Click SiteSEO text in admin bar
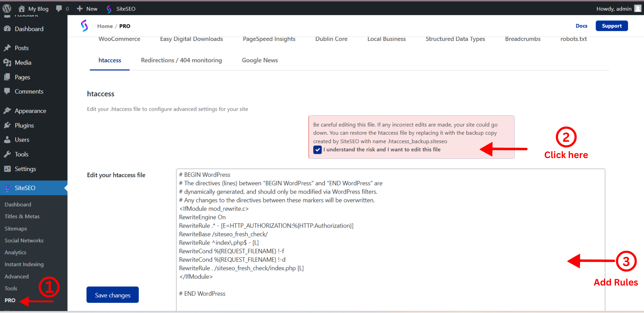Image resolution: width=644 pixels, height=313 pixels. [126, 9]
